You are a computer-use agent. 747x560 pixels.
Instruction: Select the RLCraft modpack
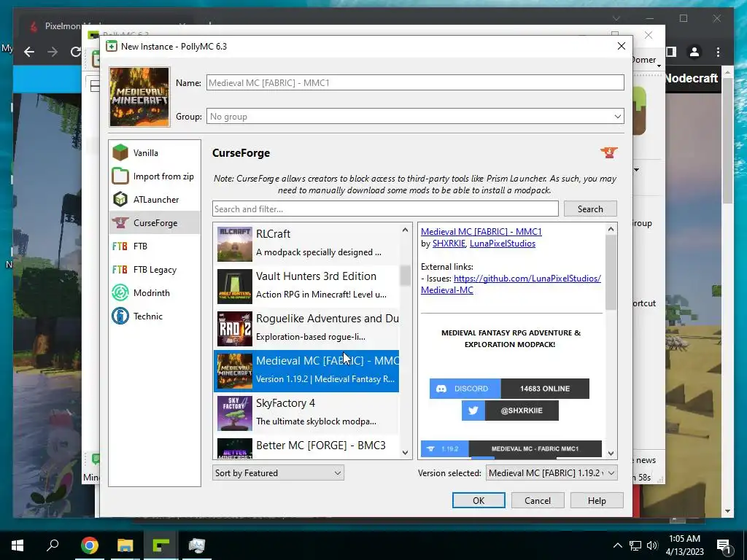[306, 244]
